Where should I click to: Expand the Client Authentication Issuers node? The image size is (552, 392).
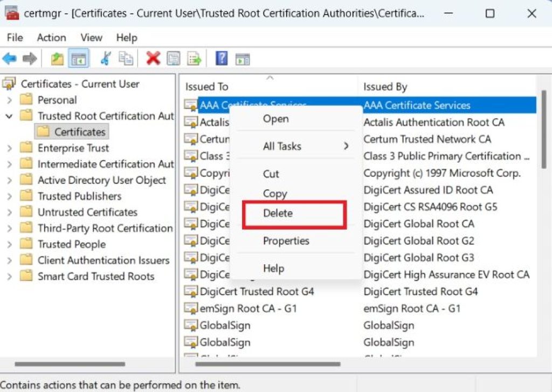10,260
